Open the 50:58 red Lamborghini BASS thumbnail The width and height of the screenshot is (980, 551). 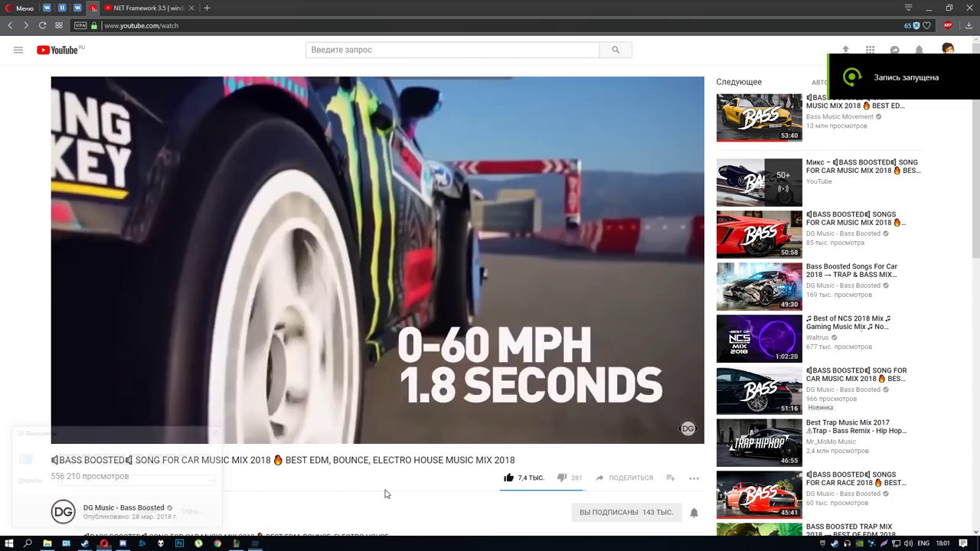(759, 234)
